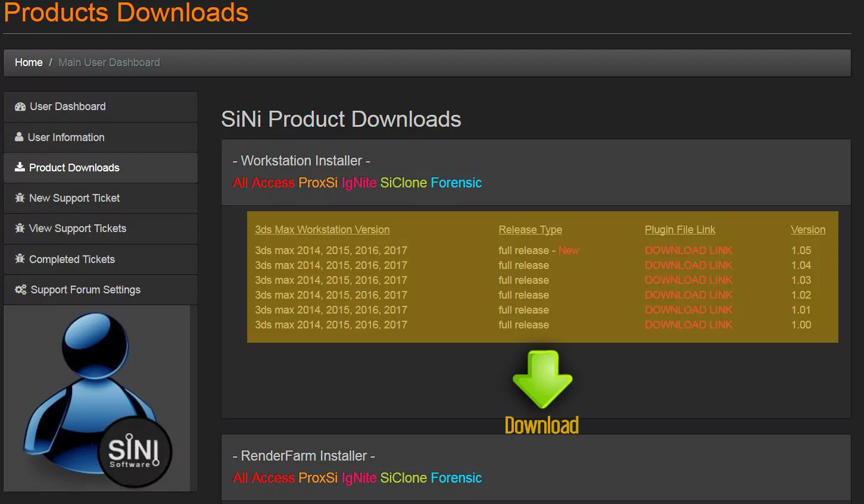Click the SiClone label under RenderFarm Installer
This screenshot has height=504, width=864.
tap(403, 478)
